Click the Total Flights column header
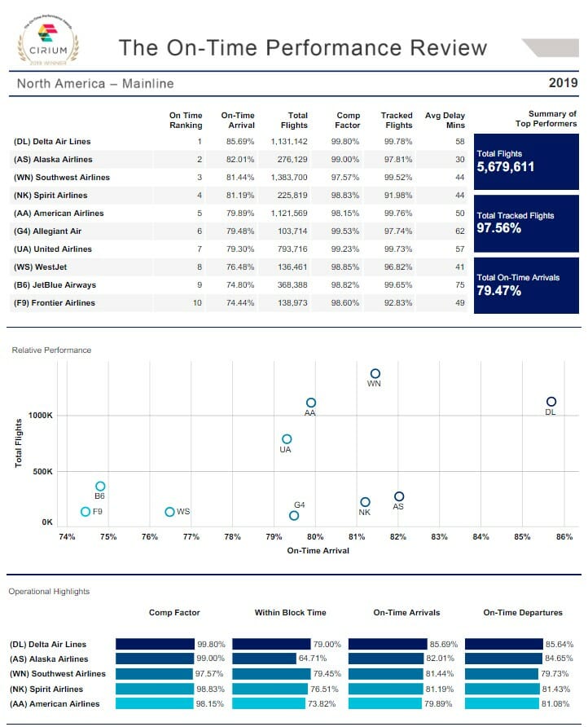This screenshot has height=727, width=588. [294, 120]
